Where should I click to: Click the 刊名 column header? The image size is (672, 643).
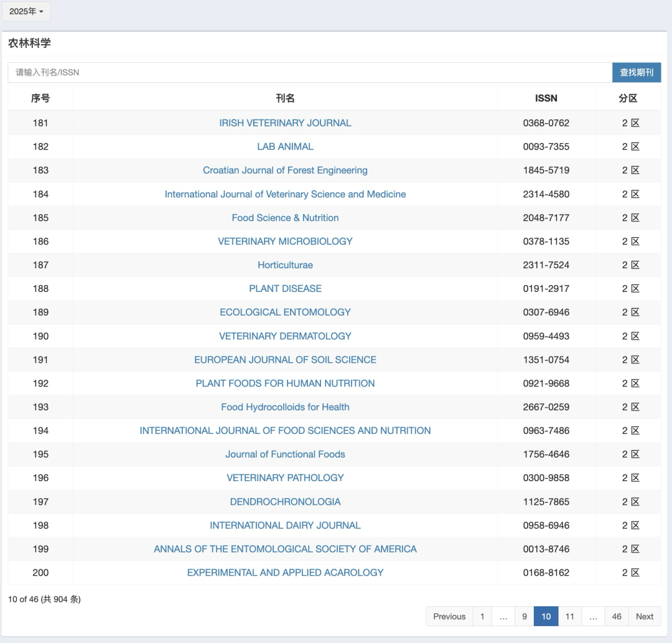pos(285,98)
